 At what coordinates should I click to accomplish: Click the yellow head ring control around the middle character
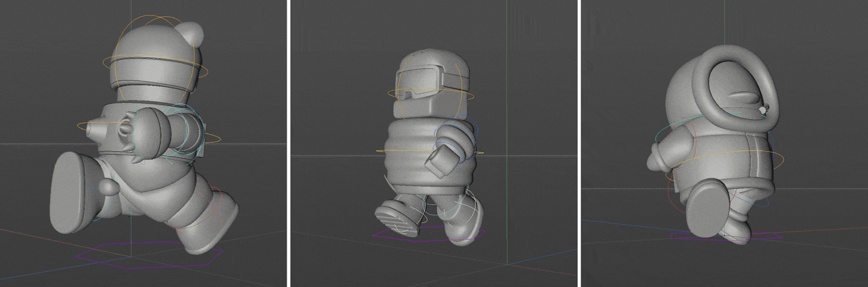click(430, 95)
